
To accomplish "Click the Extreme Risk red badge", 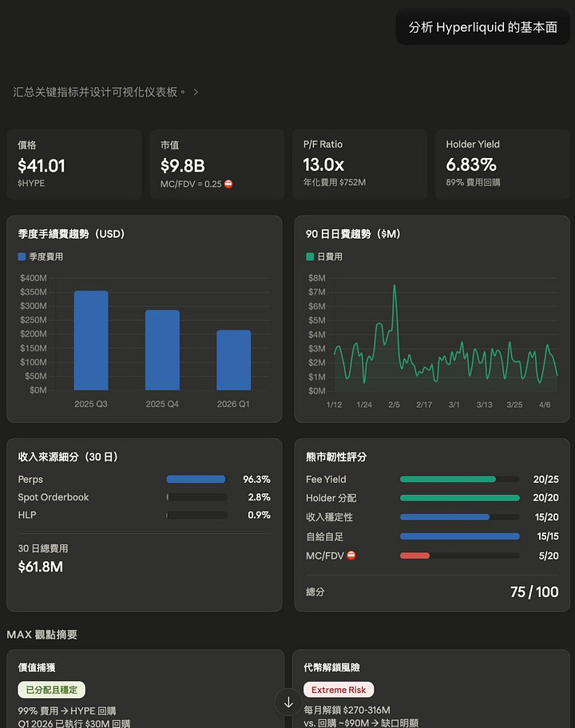I will [339, 690].
